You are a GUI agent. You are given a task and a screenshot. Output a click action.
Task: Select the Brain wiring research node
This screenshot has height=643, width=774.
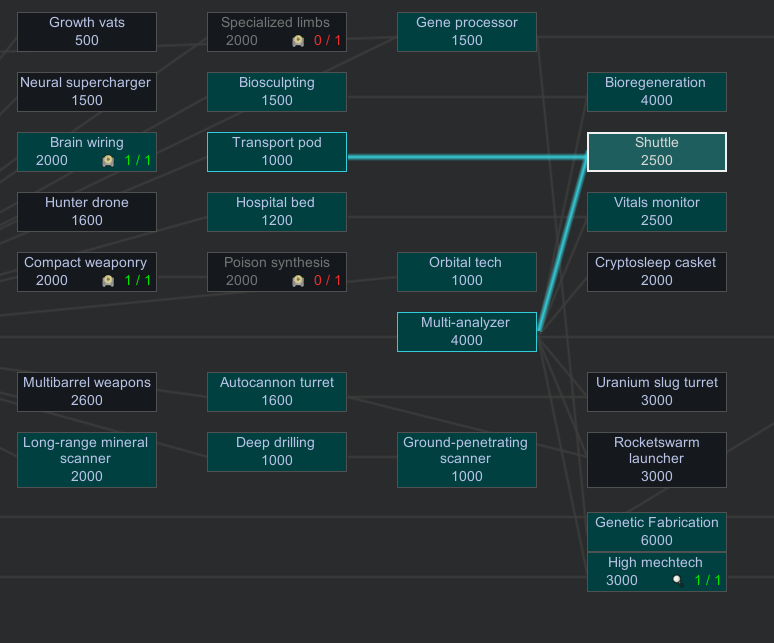pyautogui.click(x=87, y=152)
